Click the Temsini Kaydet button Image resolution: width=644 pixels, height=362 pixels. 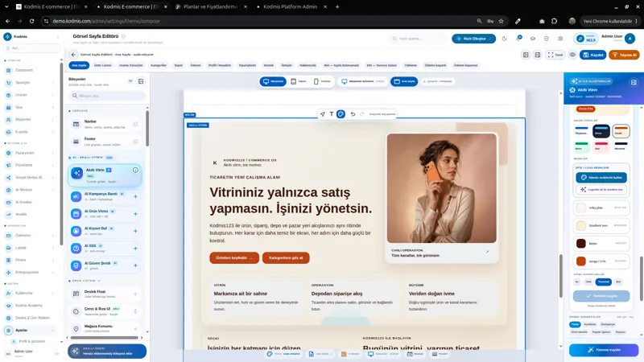pos(604,350)
